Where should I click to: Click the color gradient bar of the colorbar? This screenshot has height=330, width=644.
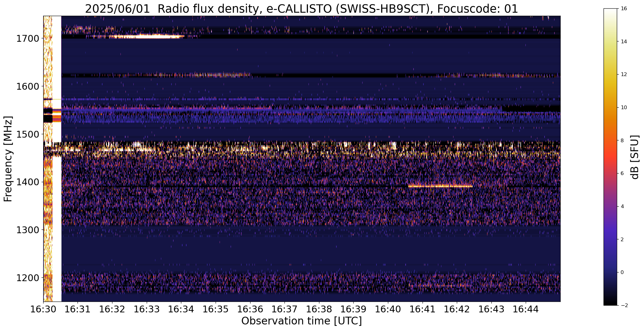[611, 157]
